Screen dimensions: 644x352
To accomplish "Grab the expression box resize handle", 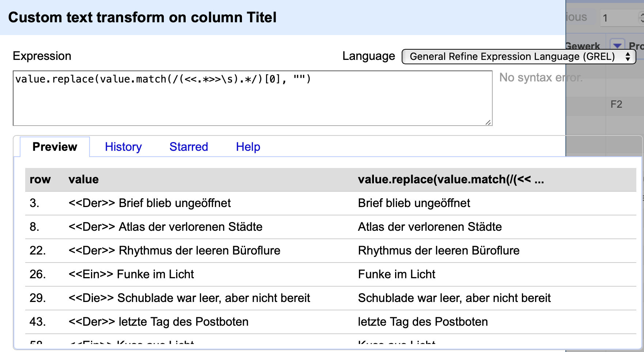I will 488,122.
